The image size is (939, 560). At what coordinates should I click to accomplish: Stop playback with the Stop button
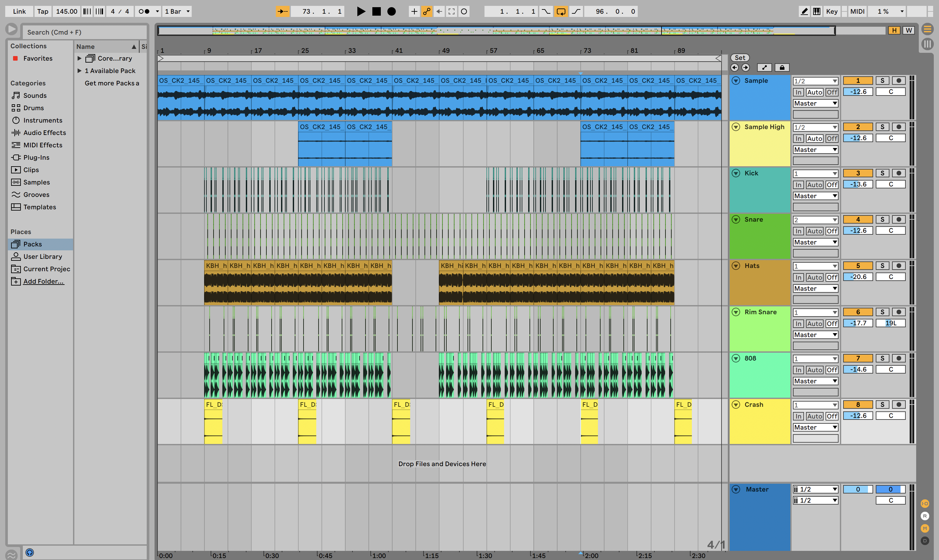click(x=376, y=11)
